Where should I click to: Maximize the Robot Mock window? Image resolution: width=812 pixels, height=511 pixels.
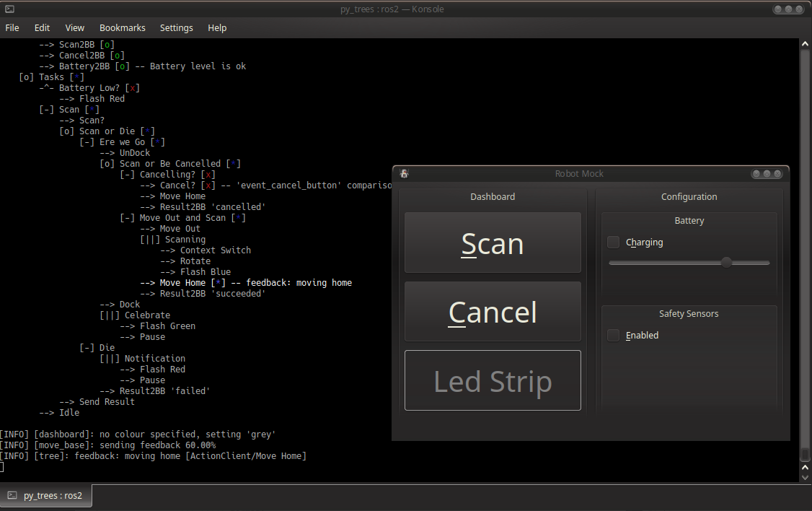(767, 174)
